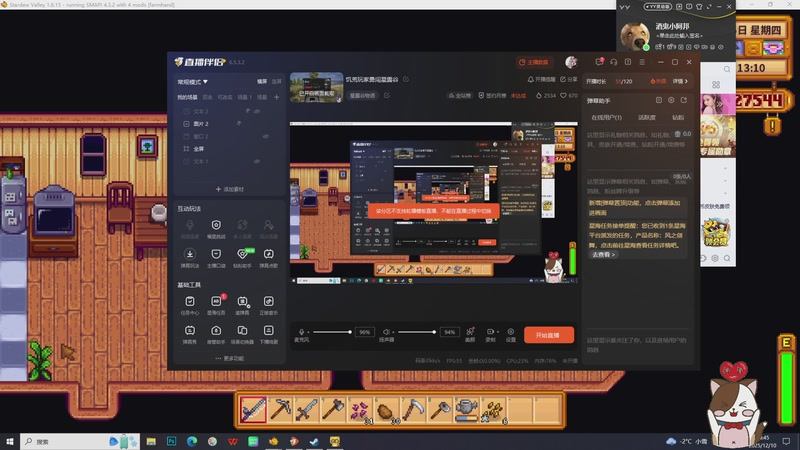The width and height of the screenshot is (800, 450).
Task: Toggle visibility eye for 窗口 2 layer
Action: pos(266,136)
